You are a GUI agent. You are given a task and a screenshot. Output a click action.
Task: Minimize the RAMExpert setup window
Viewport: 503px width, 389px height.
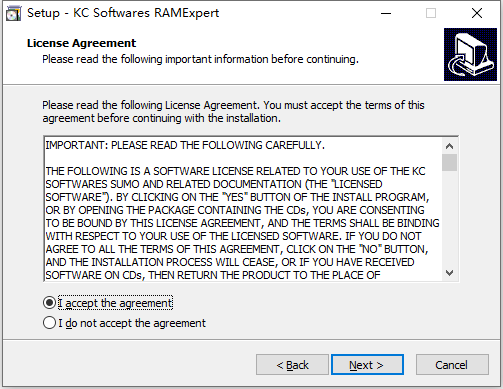pyautogui.click(x=386, y=13)
